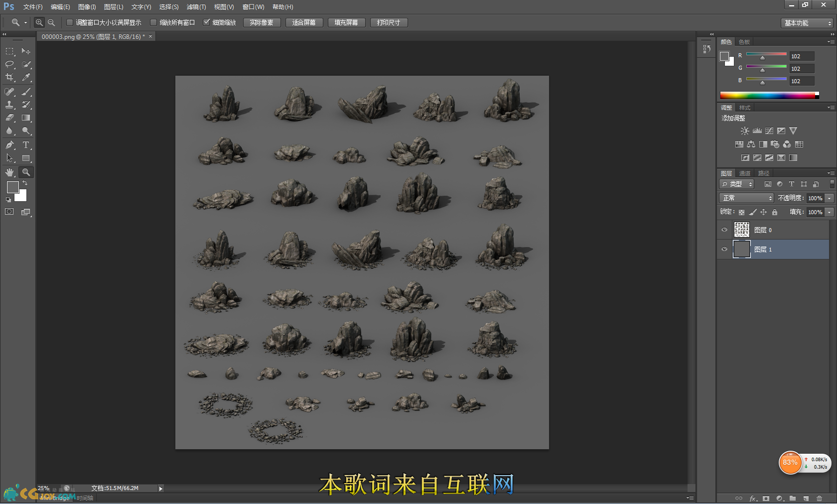Select the Spot Healing Brush tool
Viewport: 837px width, 504px height.
9,92
